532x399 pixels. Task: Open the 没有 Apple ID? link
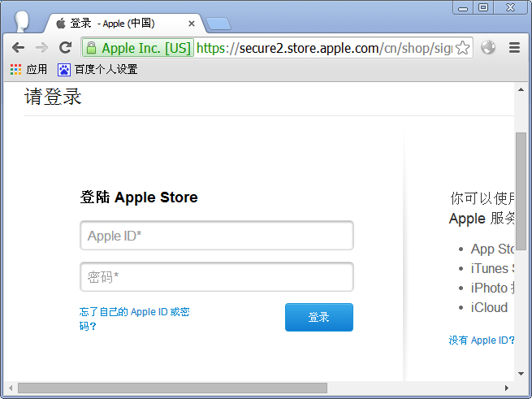482,340
